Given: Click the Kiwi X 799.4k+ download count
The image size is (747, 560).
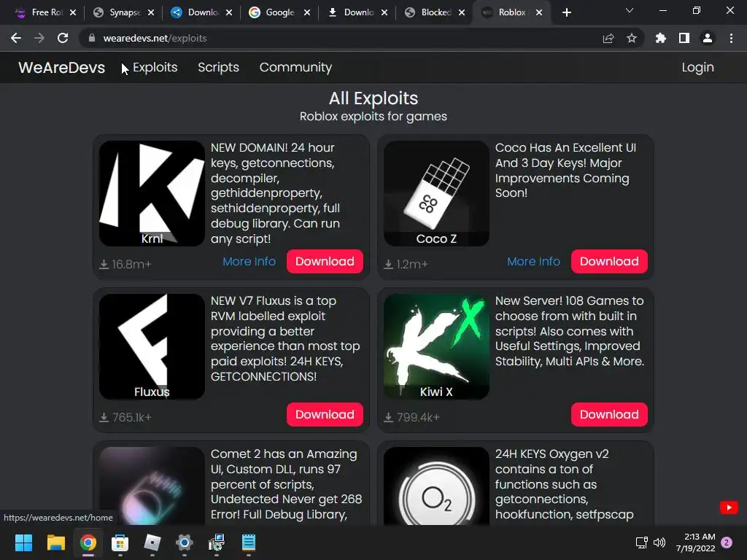Looking at the screenshot, I should 411,418.
